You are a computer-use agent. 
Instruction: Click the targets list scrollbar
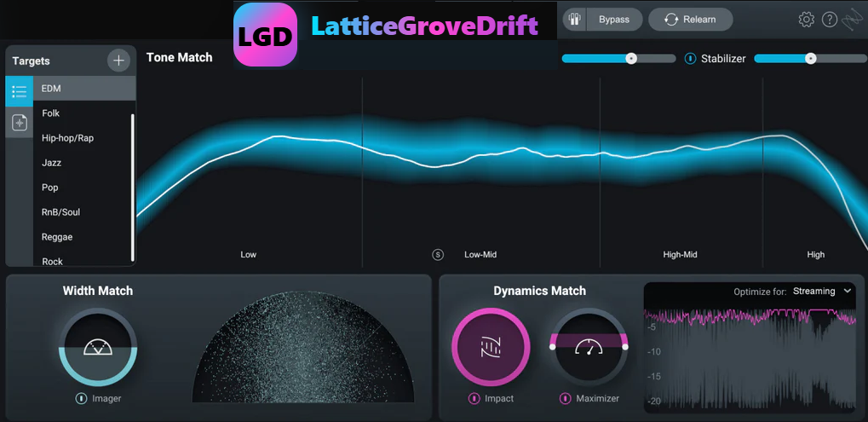pos(132,188)
